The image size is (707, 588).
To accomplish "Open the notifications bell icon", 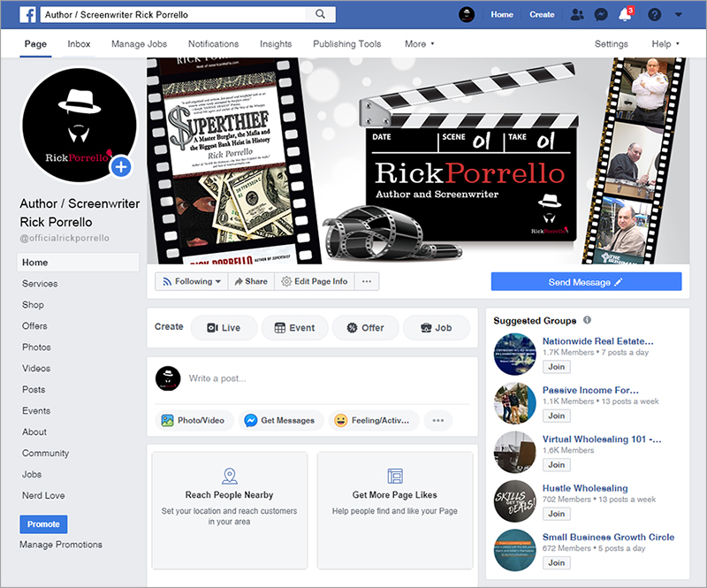I will click(x=626, y=15).
